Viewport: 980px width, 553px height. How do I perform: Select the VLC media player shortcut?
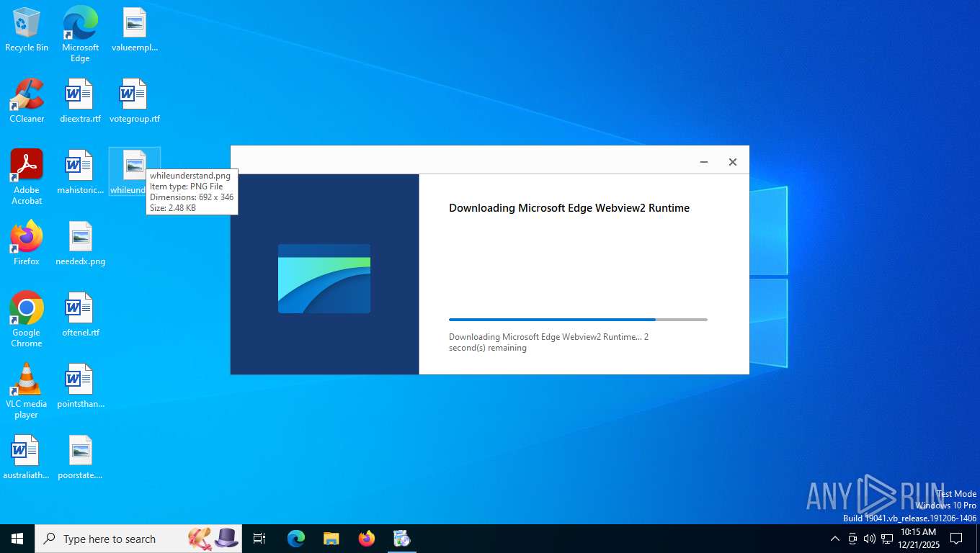(27, 391)
